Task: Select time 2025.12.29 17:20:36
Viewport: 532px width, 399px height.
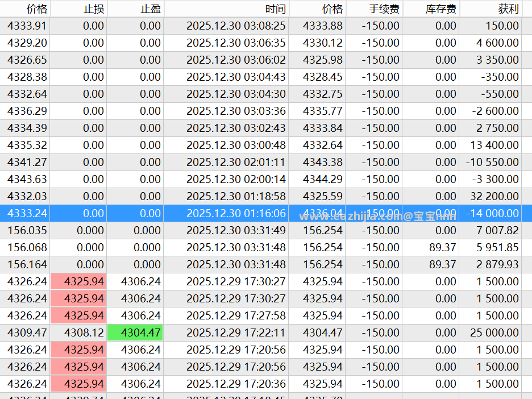Action: point(236,384)
